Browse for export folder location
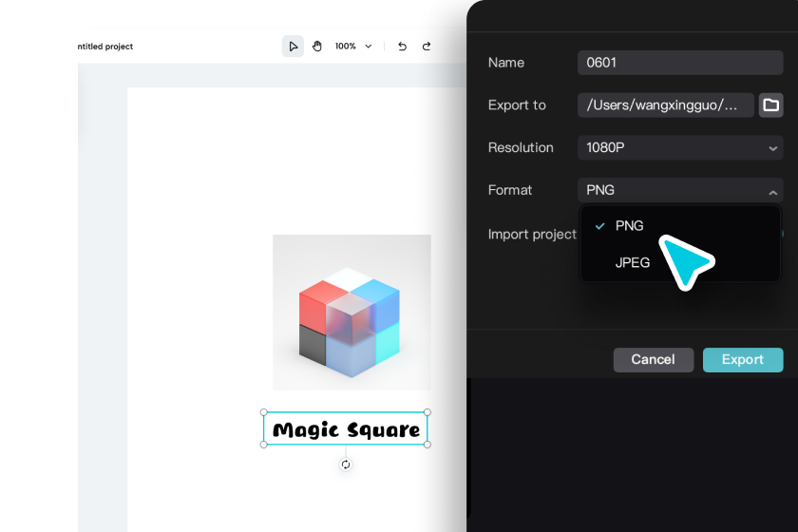The height and width of the screenshot is (532, 798). pos(770,105)
